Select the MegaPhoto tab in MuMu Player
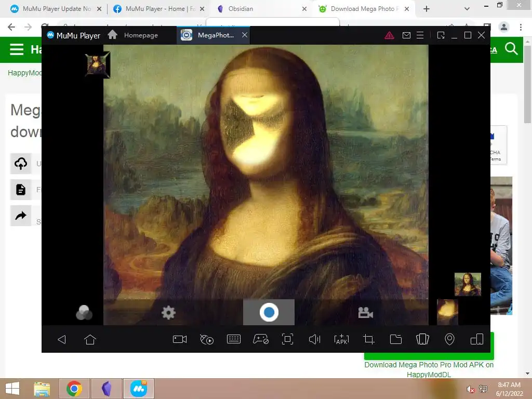 click(x=212, y=35)
